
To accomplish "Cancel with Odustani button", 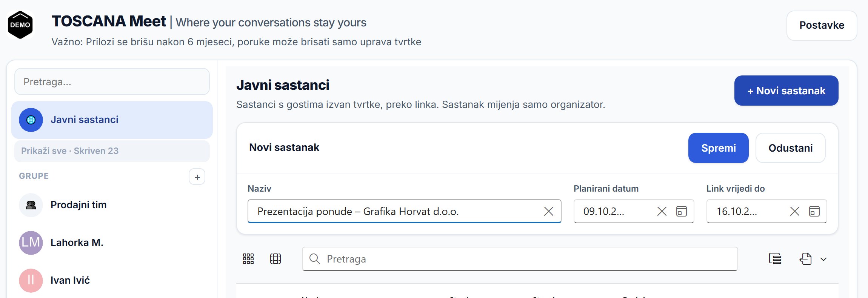I will (791, 148).
